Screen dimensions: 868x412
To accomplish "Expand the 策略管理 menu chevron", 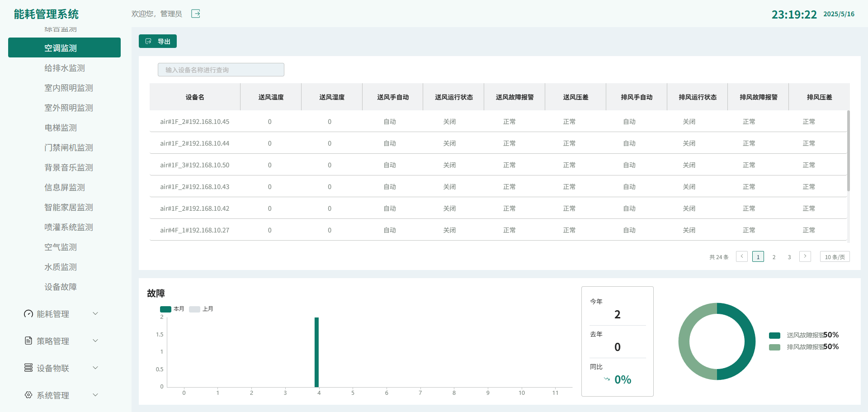I will point(95,341).
